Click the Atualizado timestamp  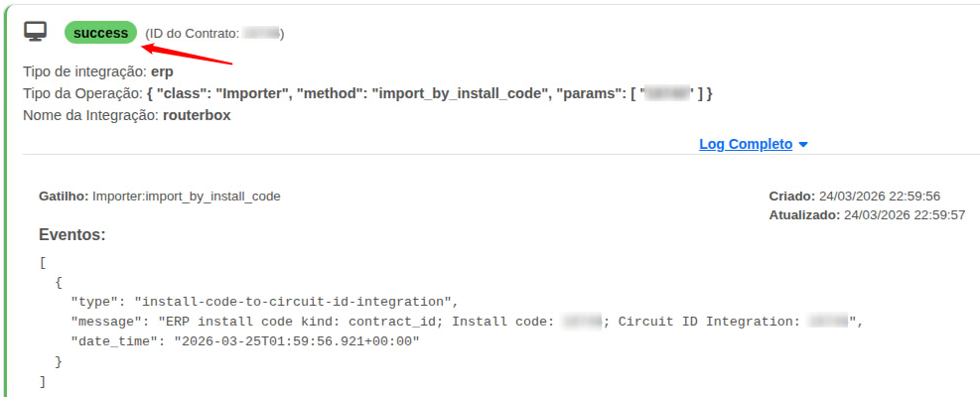click(905, 215)
